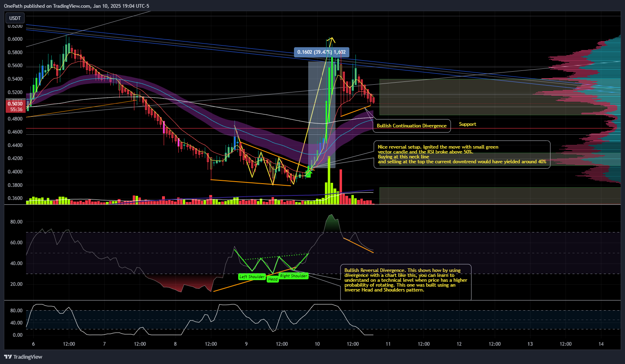Click the 0.5800 price axis label

pyautogui.click(x=15, y=53)
